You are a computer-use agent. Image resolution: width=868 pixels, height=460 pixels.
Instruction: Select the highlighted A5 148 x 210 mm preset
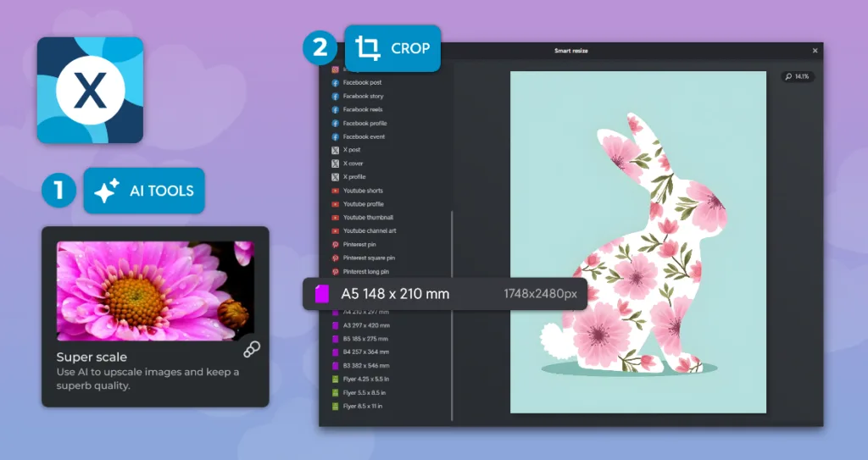[x=445, y=294]
